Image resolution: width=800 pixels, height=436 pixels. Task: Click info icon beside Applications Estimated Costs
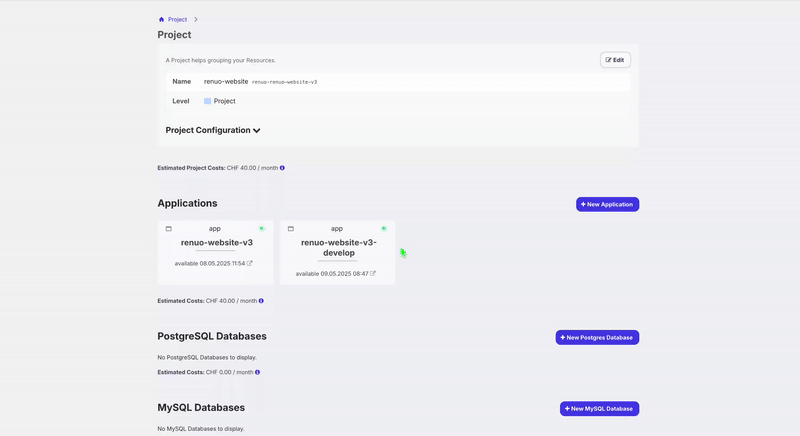point(261,300)
